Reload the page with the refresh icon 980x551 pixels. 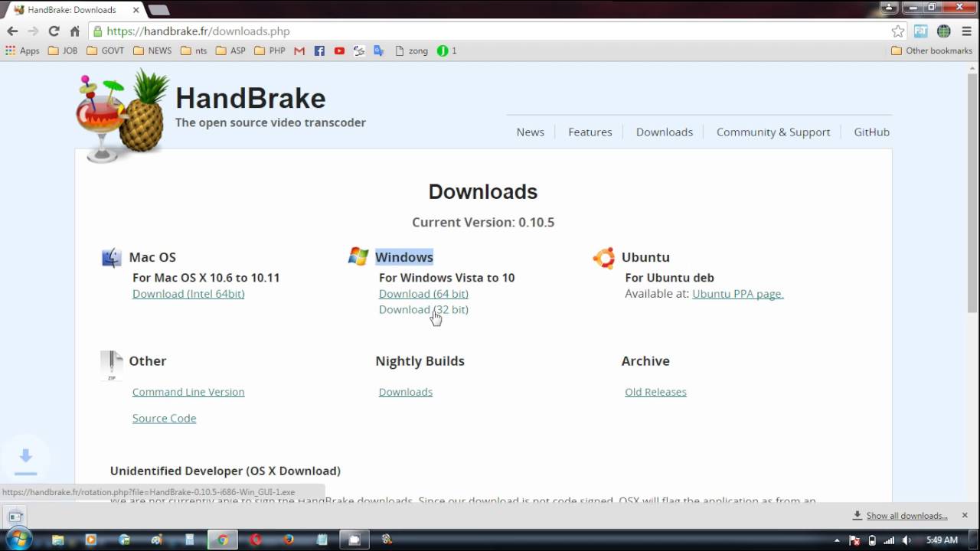[x=54, y=31]
